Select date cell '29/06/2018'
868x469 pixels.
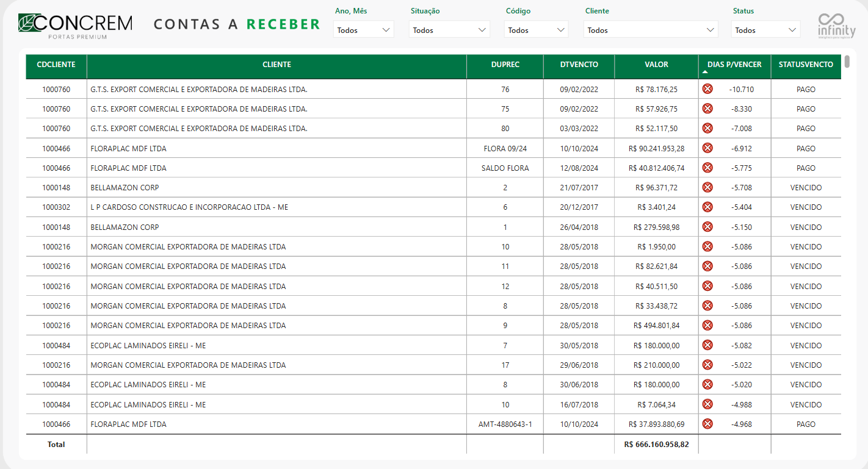coord(579,365)
